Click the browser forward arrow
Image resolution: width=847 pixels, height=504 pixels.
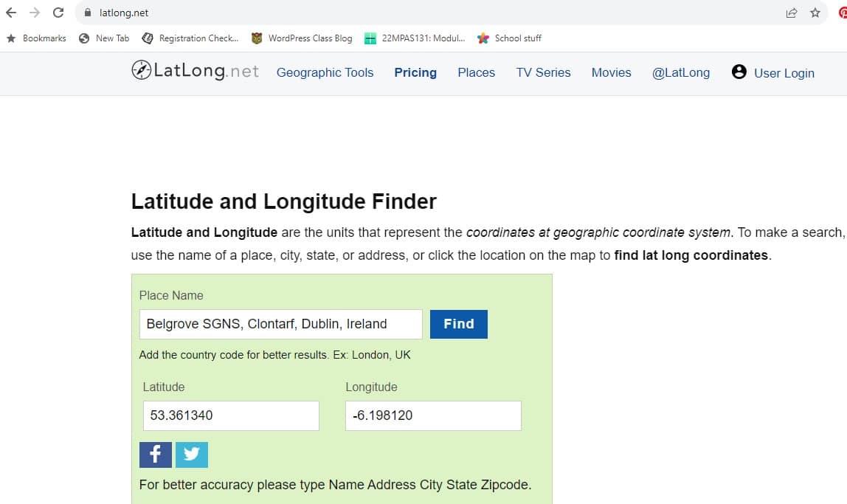35,13
